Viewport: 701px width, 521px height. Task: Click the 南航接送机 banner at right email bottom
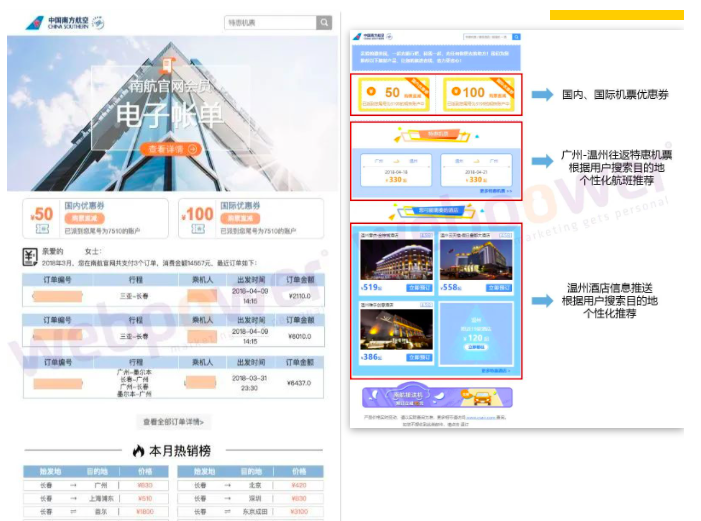(435, 397)
